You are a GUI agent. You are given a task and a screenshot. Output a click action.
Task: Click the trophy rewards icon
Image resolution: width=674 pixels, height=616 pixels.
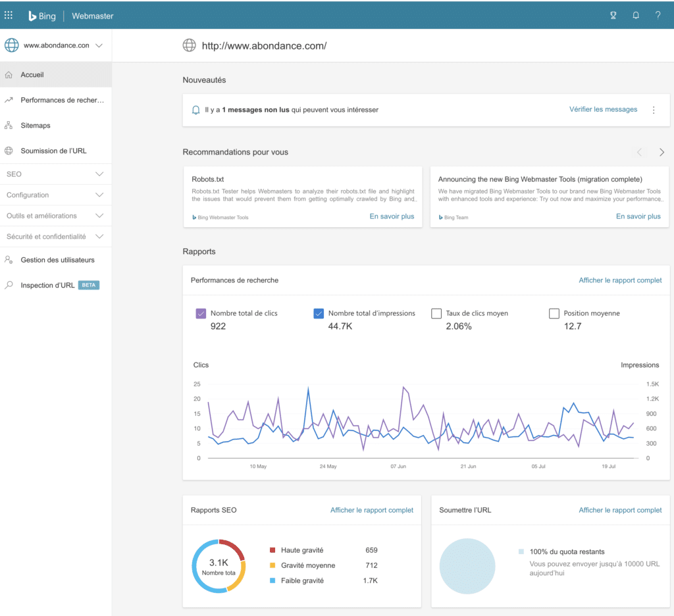tap(613, 16)
